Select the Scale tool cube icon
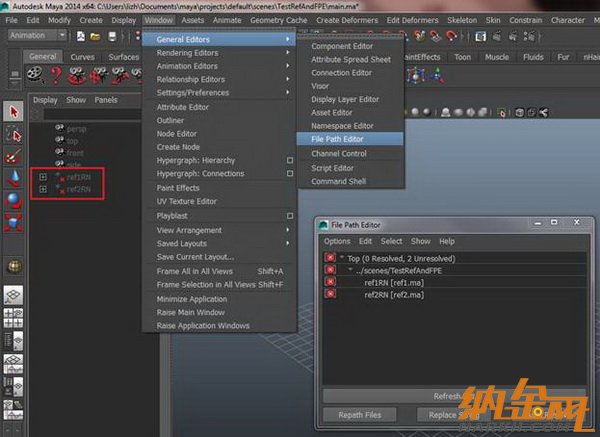This screenshot has height=437, width=600. point(13,223)
